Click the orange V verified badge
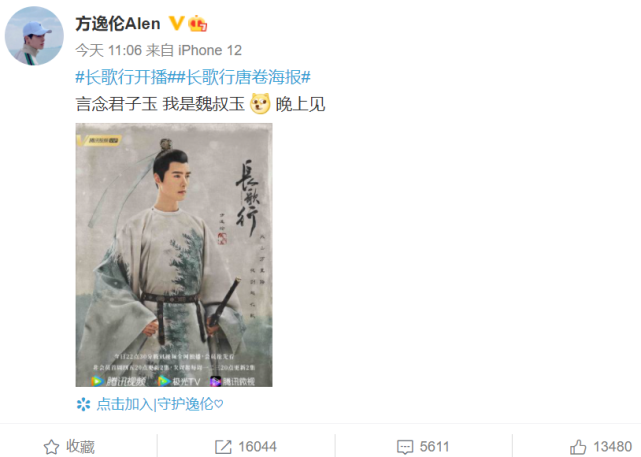Screen dimensions: 641x457 (x=177, y=23)
